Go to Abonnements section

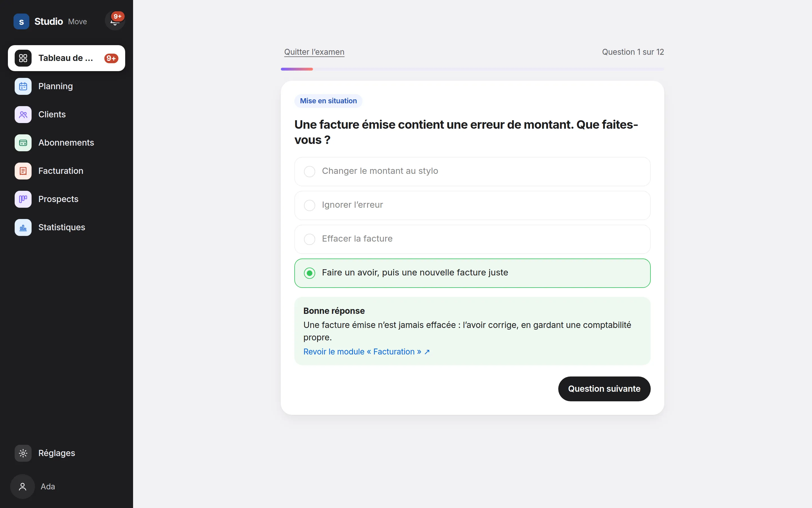[x=66, y=143]
